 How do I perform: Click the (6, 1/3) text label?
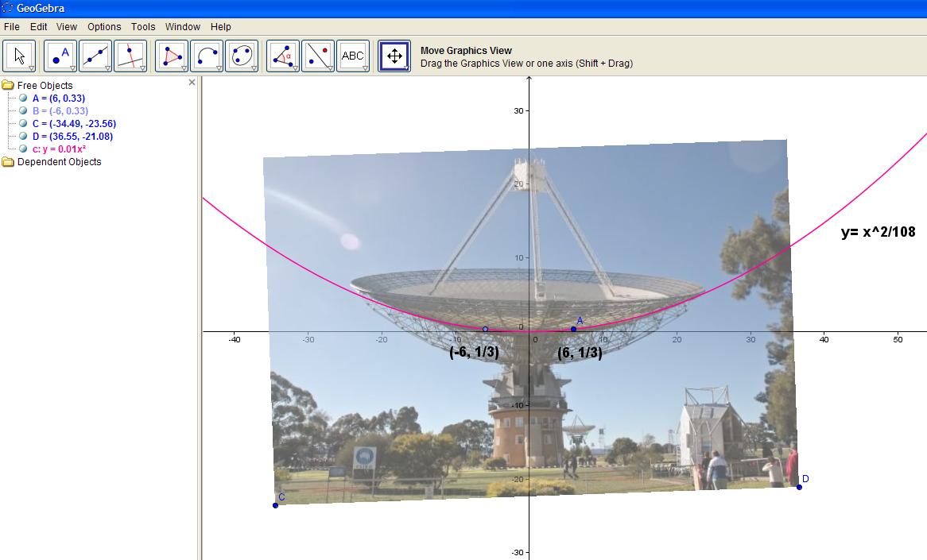click(580, 353)
